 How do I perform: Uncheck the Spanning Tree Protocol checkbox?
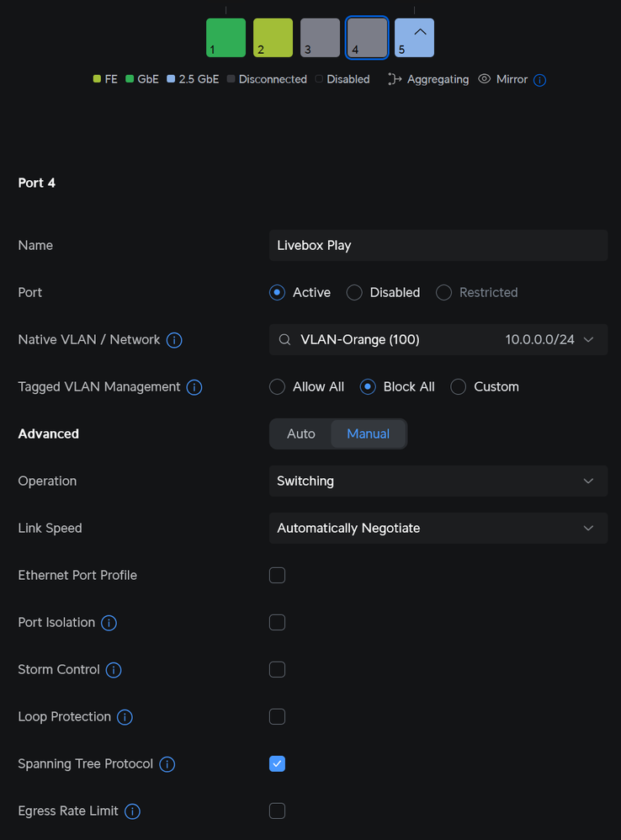coord(277,764)
